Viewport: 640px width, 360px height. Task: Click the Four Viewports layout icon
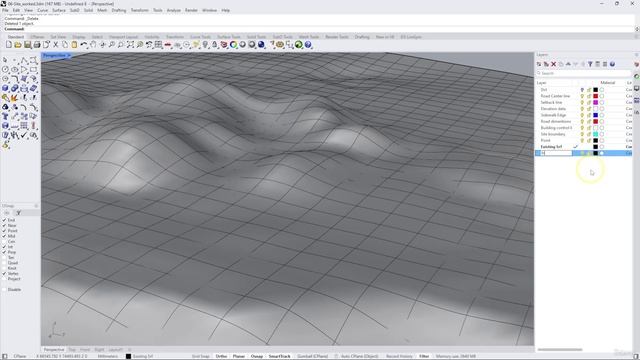158,44
